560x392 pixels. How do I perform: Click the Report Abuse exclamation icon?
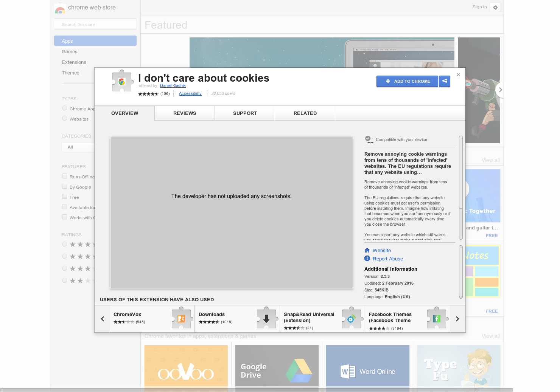coord(367,259)
